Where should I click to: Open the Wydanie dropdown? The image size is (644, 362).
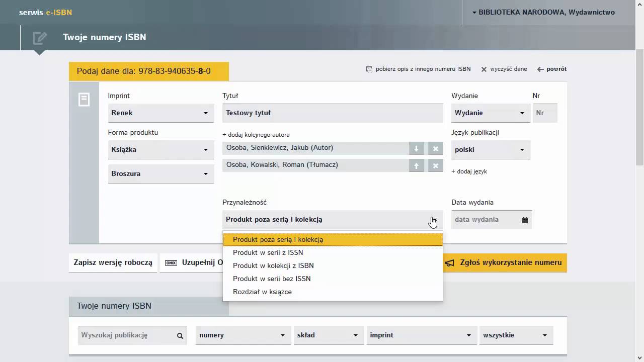491,113
